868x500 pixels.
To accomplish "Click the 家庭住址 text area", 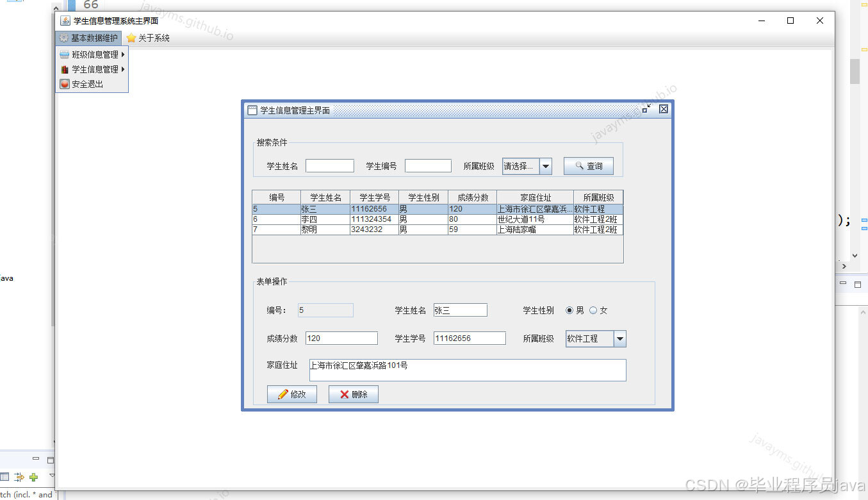I will pyautogui.click(x=468, y=370).
